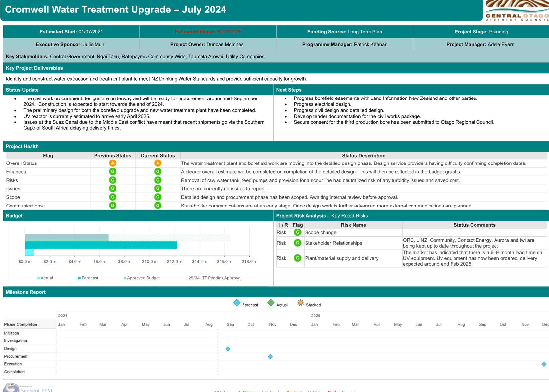The image size is (549, 392).
Task: Click the Forecast diamond in milestone legend
Action: click(x=237, y=303)
